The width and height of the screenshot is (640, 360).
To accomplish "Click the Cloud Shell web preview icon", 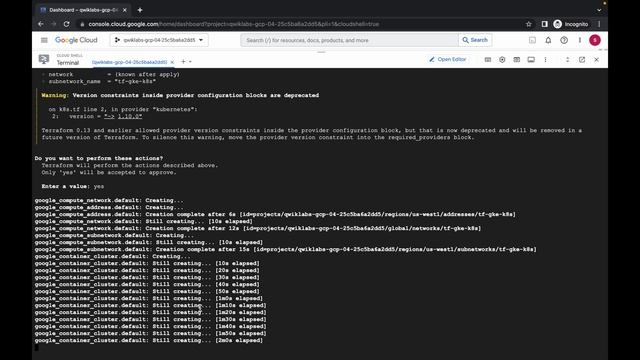I will tap(517, 60).
